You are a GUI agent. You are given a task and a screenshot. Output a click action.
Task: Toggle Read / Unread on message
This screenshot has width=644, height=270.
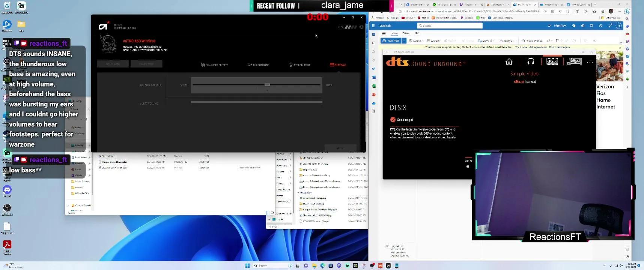[x=532, y=40]
